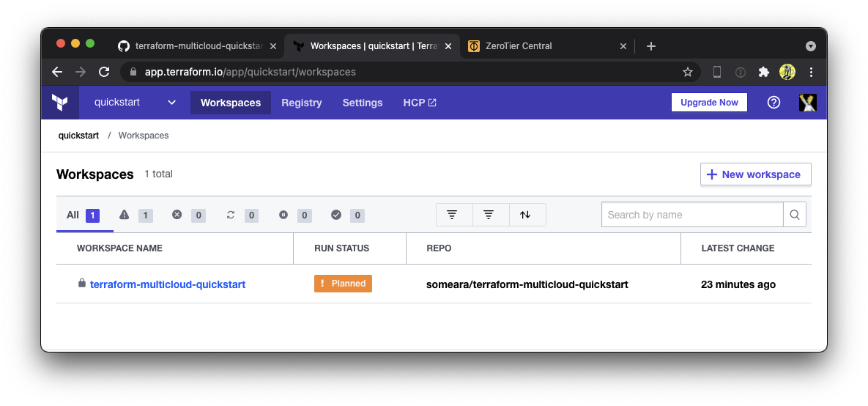Click the browser forward arrow
This screenshot has height=406, width=868.
point(81,72)
